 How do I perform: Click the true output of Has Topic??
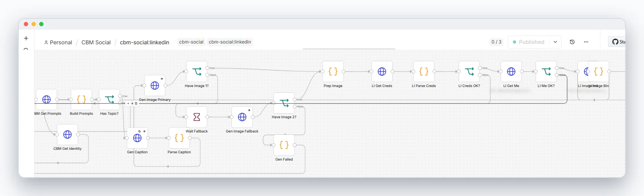pyautogui.click(x=120, y=96)
